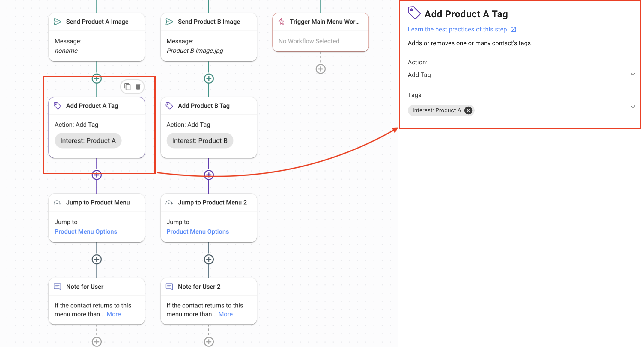Remove the Interest: Product A tag chip
The width and height of the screenshot is (644, 347).
click(x=468, y=110)
